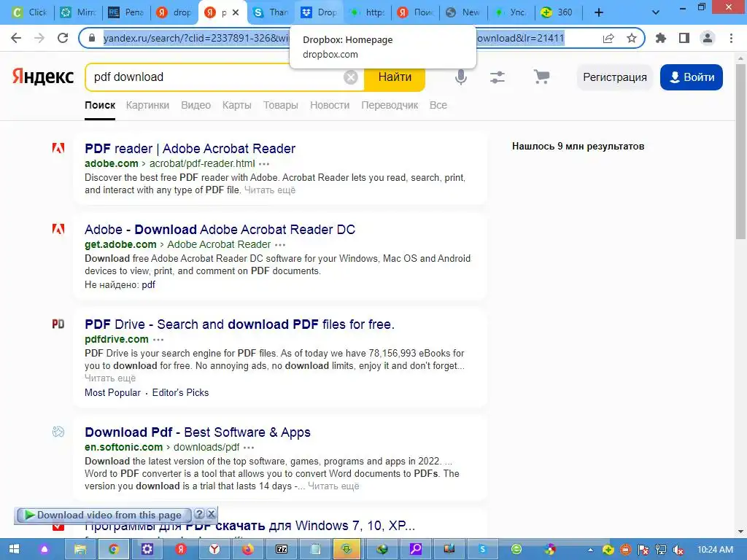Close the download video bar
This screenshot has height=560, width=747.
point(212,514)
